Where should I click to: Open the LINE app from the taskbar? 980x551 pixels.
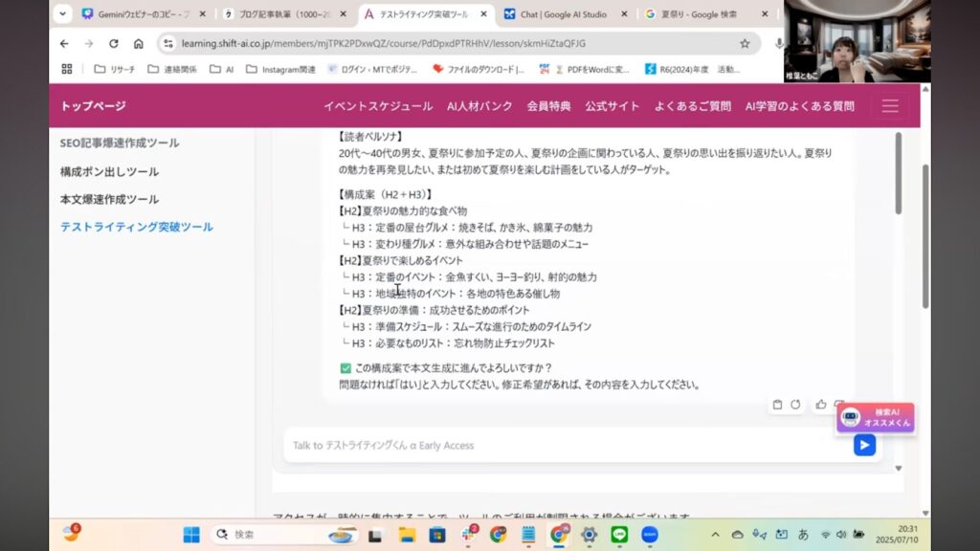(619, 535)
